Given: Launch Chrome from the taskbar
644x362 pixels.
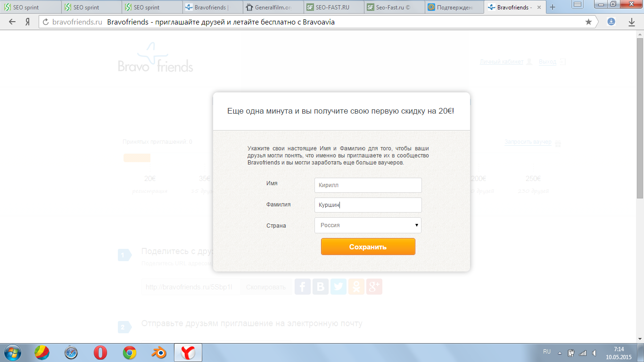Looking at the screenshot, I should coord(130,353).
